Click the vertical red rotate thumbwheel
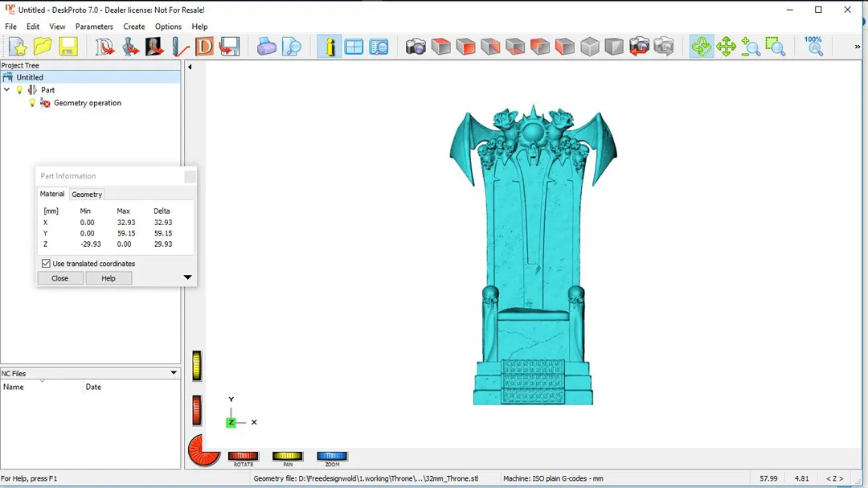Image resolution: width=868 pixels, height=488 pixels. pyautogui.click(x=197, y=411)
